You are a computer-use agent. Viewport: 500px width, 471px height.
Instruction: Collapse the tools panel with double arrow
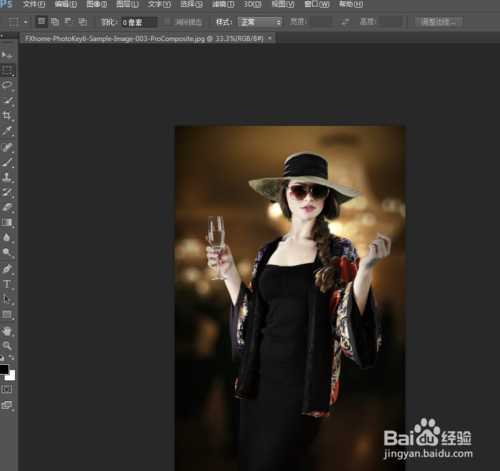tap(2, 35)
